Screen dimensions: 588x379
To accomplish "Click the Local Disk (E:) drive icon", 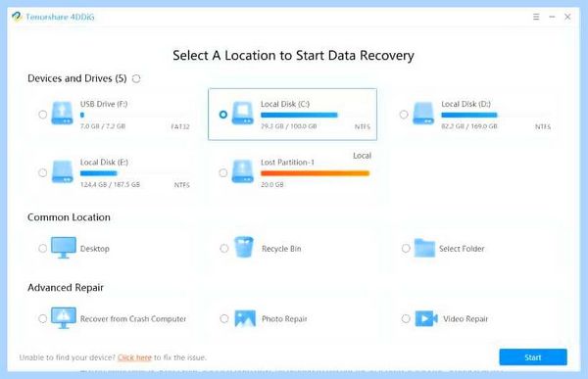I will pyautogui.click(x=63, y=171).
